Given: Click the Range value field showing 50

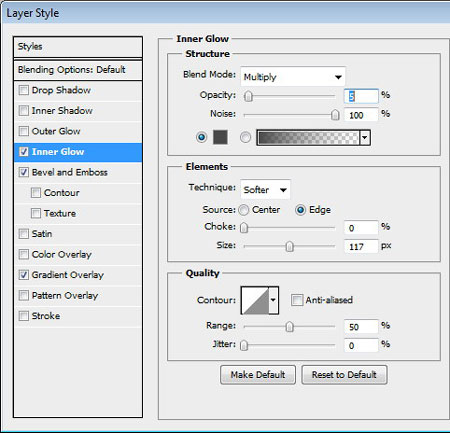Looking at the screenshot, I should pos(361,327).
